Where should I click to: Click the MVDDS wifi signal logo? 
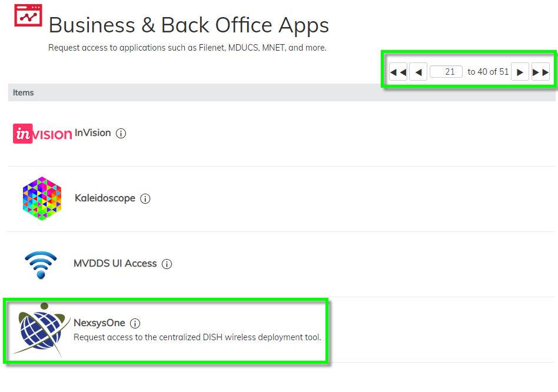(41, 265)
